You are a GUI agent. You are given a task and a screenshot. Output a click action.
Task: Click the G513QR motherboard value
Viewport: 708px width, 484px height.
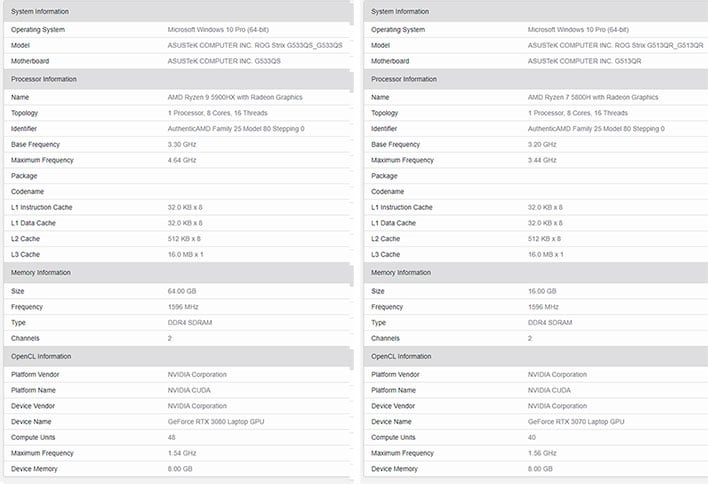(584, 60)
